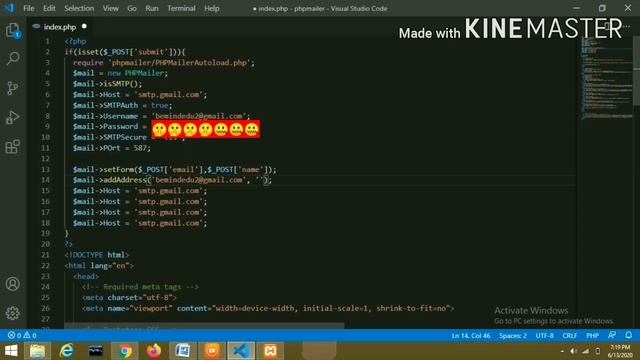Open the feedback icon in the status bar
Viewport: 640px width, 360px height.
pos(611,335)
